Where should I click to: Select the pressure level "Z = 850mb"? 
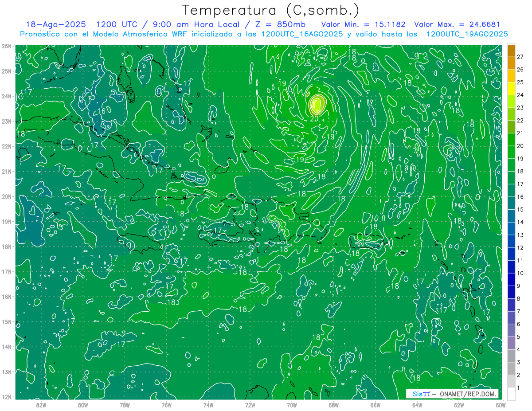(279, 24)
